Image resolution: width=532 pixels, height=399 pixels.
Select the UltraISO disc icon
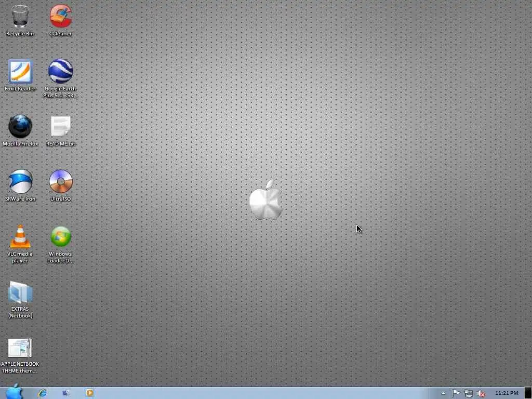tap(60, 185)
